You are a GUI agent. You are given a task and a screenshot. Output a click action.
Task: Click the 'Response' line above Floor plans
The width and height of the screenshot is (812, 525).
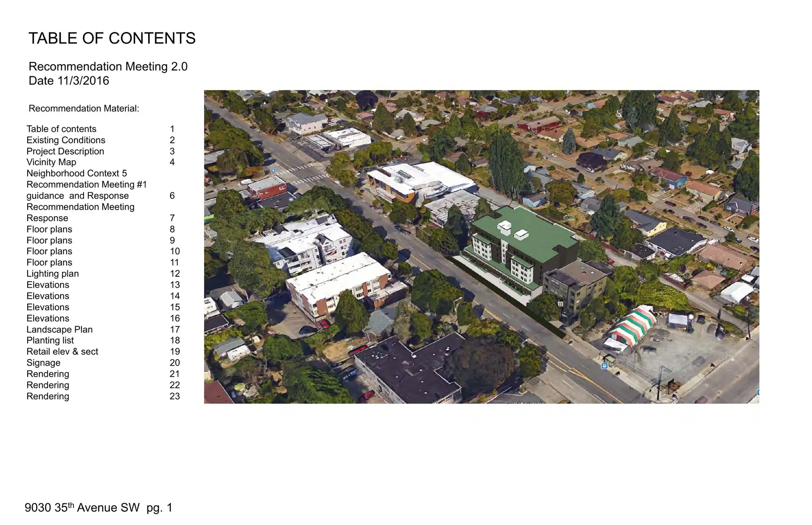47,218
